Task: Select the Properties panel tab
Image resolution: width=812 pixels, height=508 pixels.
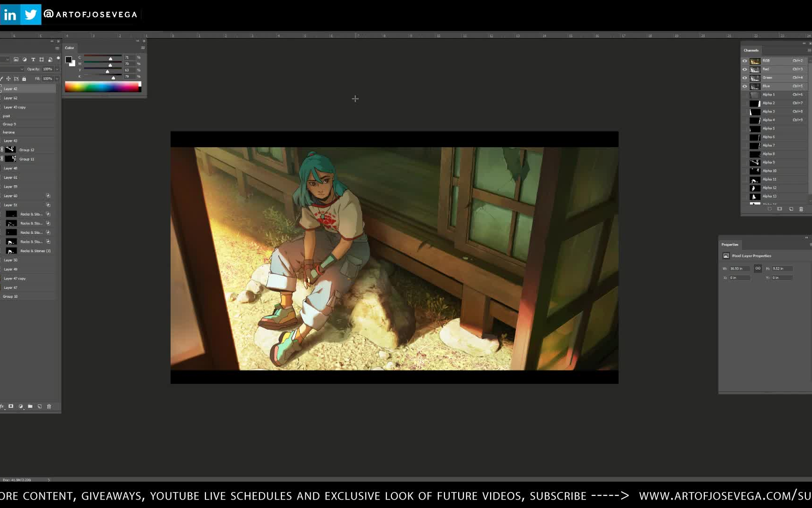Action: pos(730,245)
